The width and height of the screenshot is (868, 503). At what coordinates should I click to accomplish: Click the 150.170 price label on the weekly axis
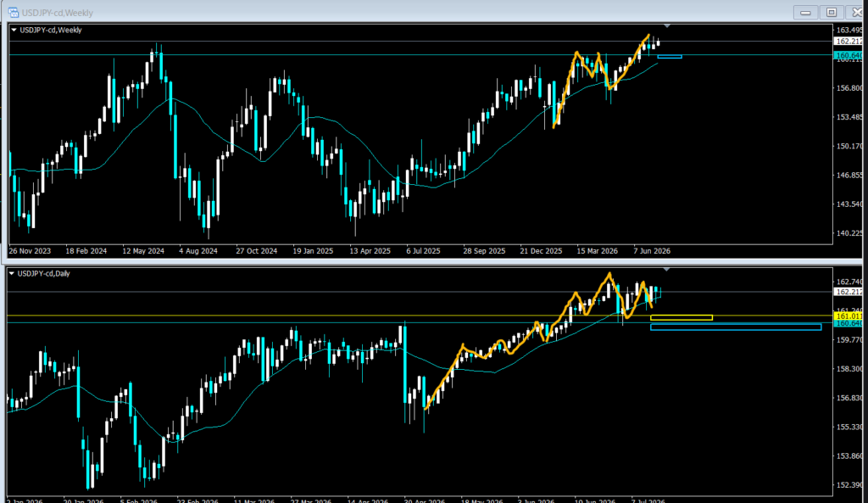coord(849,146)
